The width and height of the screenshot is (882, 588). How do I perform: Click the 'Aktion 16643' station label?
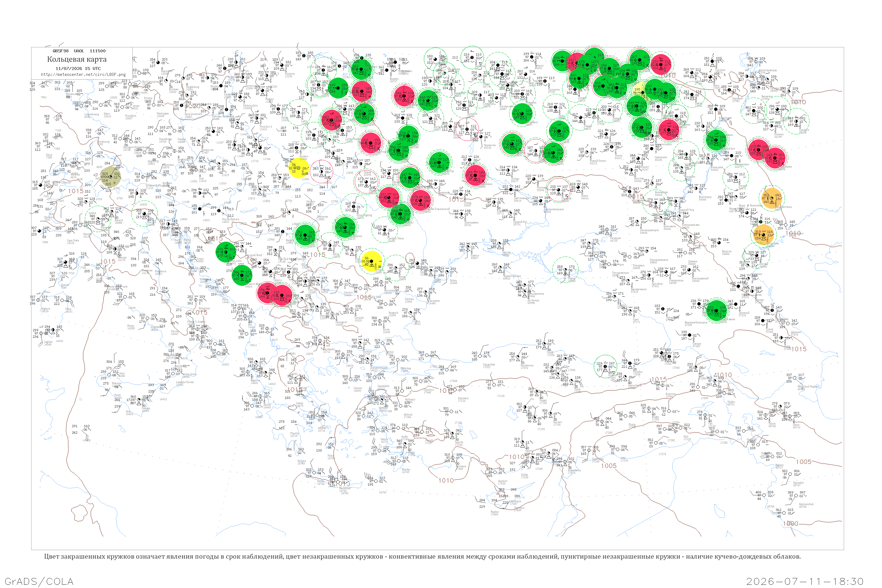(267, 406)
